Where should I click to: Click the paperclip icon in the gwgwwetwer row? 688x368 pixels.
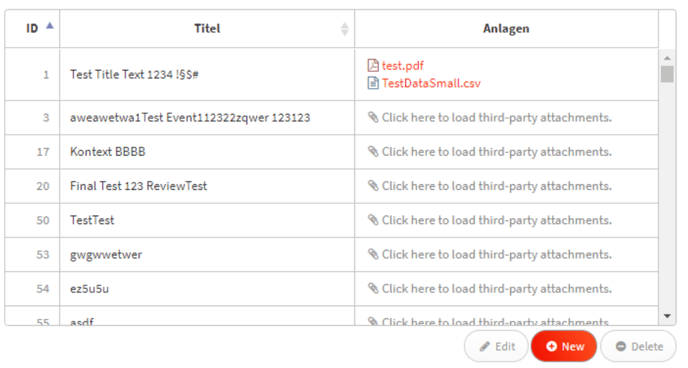click(x=373, y=254)
